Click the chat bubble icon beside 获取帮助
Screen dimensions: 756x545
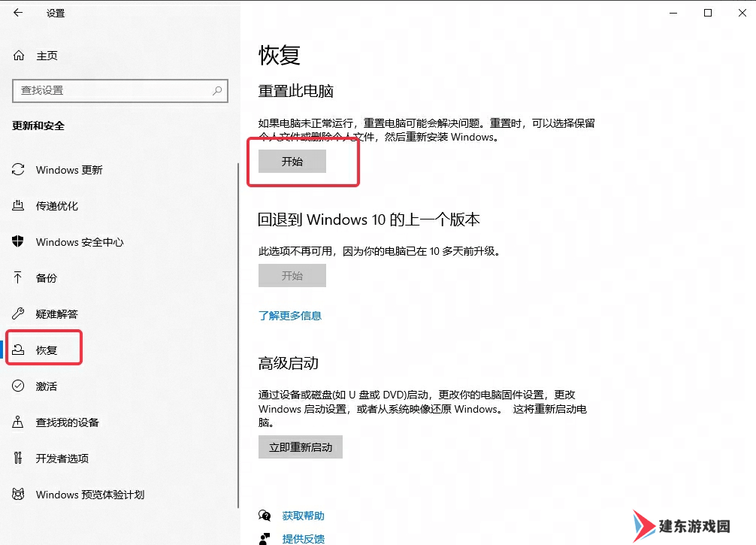[x=265, y=516]
